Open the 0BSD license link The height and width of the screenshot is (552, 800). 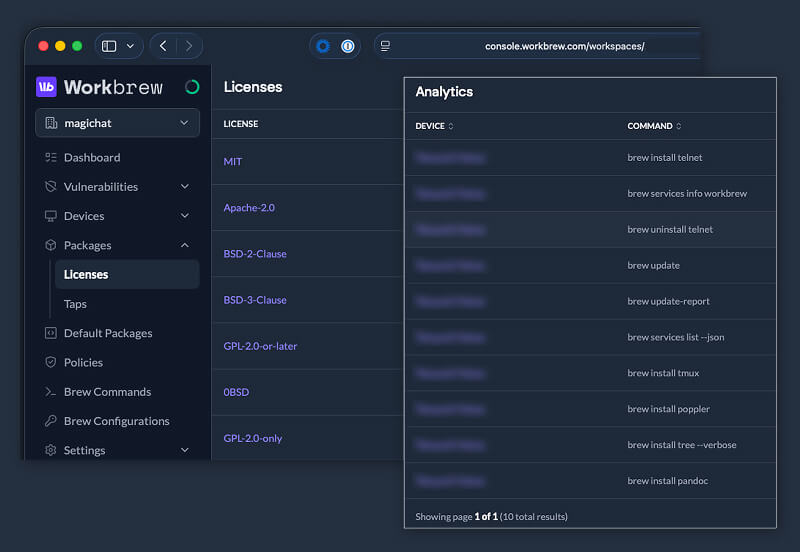coord(236,392)
